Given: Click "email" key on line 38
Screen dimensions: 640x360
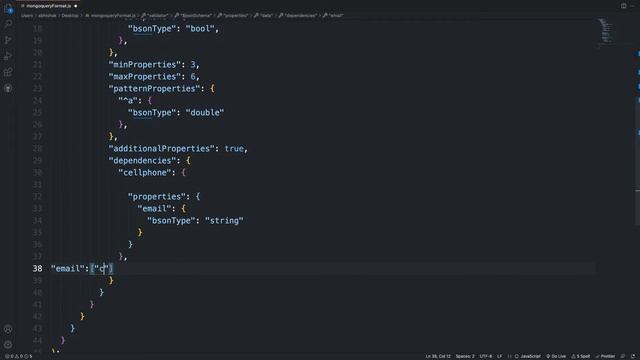Looking at the screenshot, I should [x=68, y=269].
